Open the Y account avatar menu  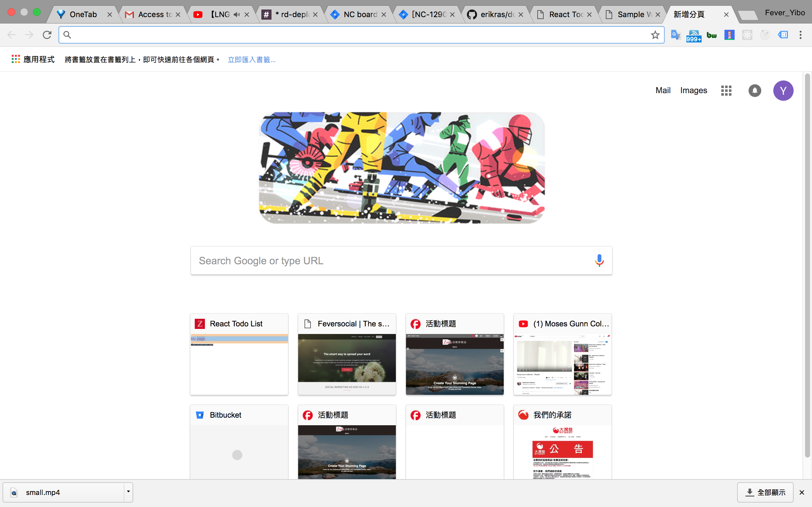click(x=783, y=91)
